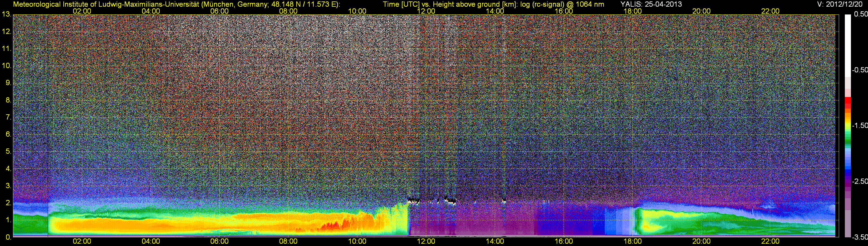
Task: Click the yellow band in the colorbar
Action: click(x=848, y=125)
